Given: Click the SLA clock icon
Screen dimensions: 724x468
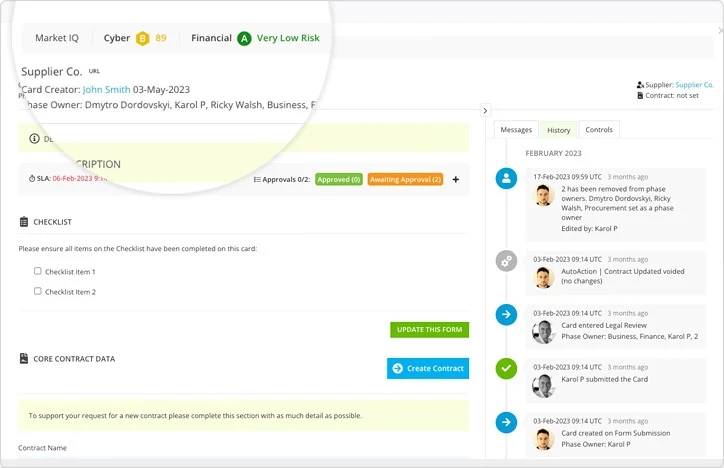Looking at the screenshot, I should (x=32, y=179).
